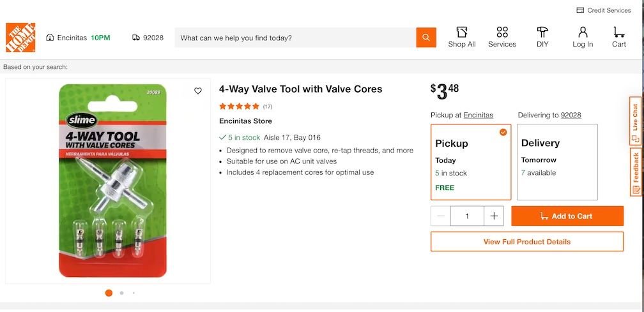This screenshot has width=644, height=312.
Task: Decrease quantity with the minus button
Action: [441, 216]
